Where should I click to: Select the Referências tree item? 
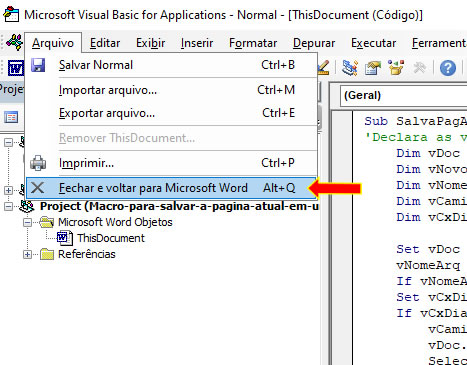point(87,254)
